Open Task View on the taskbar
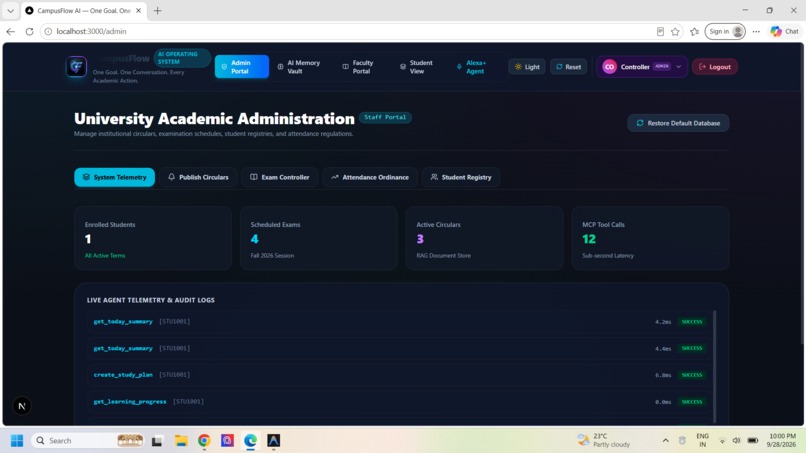The width and height of the screenshot is (806, 453). tap(157, 441)
